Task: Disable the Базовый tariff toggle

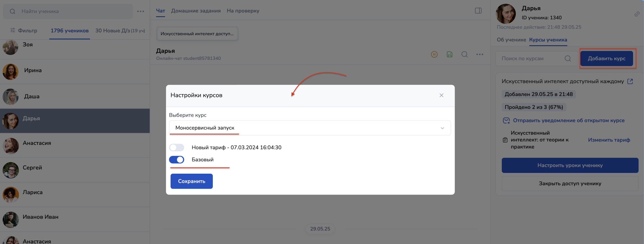Action: click(x=176, y=160)
